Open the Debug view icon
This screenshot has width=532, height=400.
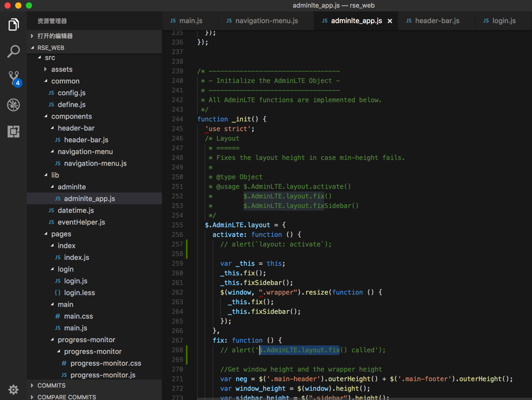click(13, 105)
